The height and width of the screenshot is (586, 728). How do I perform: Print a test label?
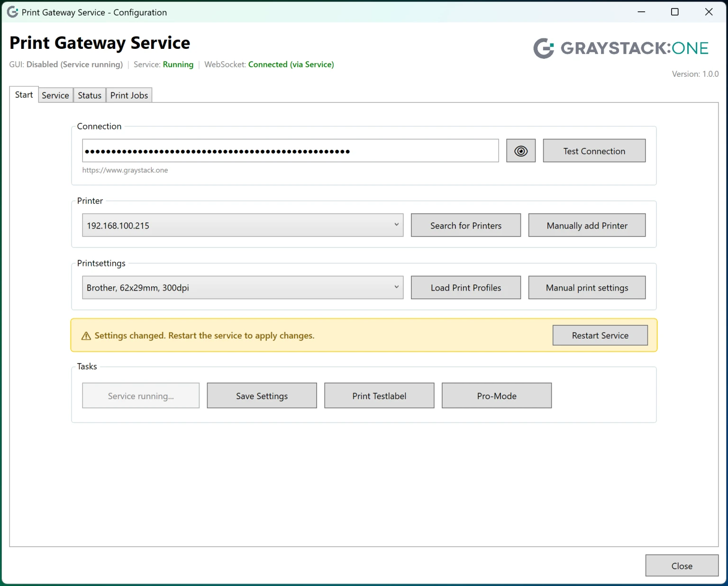pos(379,395)
